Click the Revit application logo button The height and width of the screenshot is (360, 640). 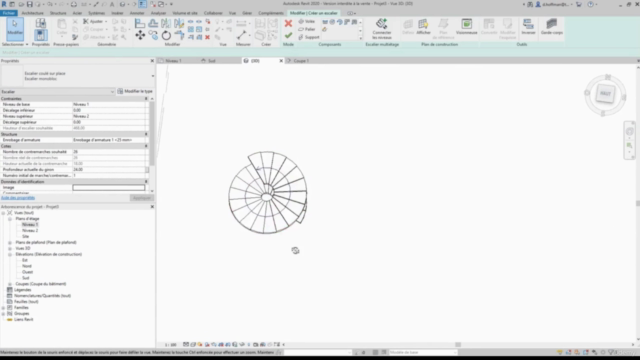pyautogui.click(x=4, y=4)
